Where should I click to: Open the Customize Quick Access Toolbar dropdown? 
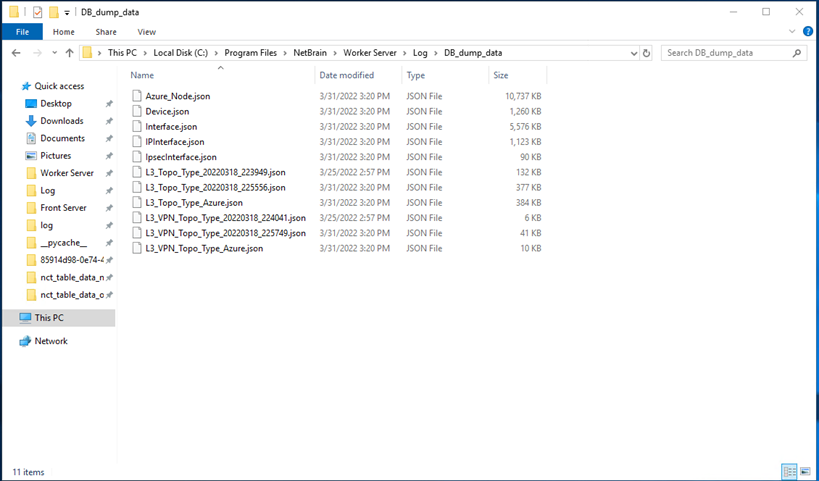coord(67,12)
